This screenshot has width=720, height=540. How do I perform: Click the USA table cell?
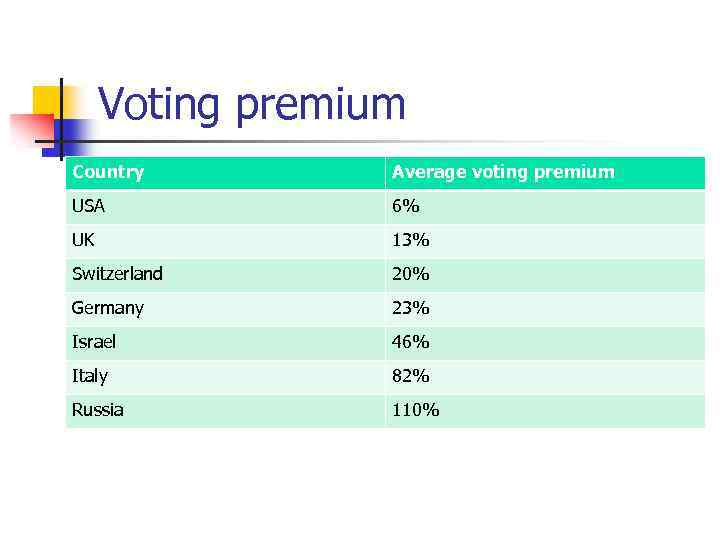tap(88, 207)
